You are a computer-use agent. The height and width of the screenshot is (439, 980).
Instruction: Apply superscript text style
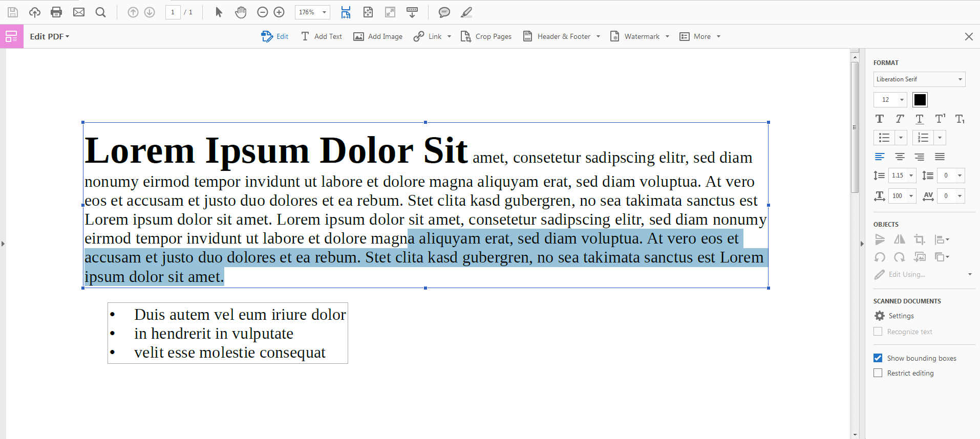pos(940,119)
